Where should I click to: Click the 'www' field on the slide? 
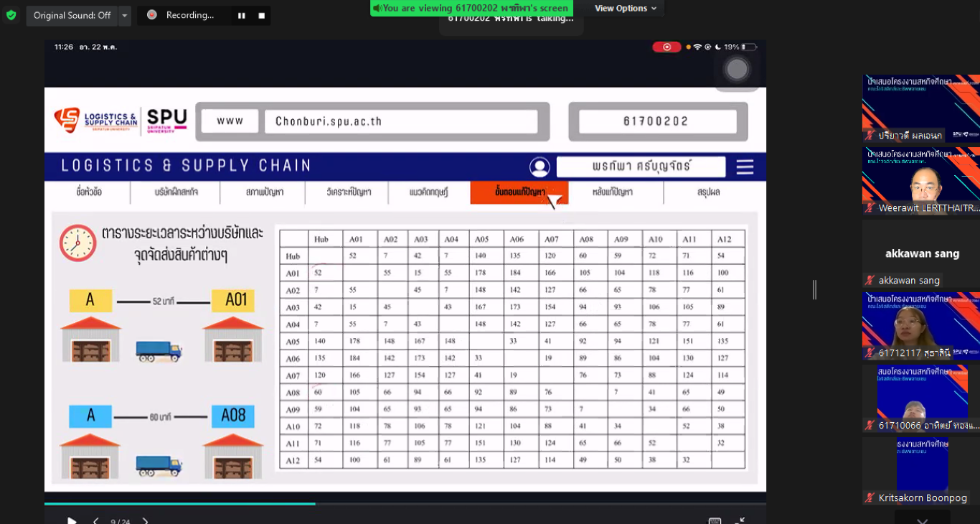click(230, 121)
